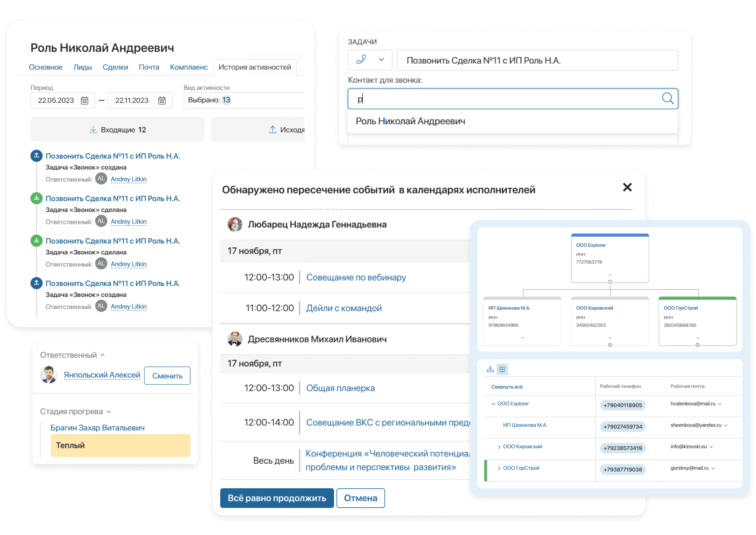This screenshot has width=756, height=535.
Task: Open Общая планерка event
Action: (340, 388)
